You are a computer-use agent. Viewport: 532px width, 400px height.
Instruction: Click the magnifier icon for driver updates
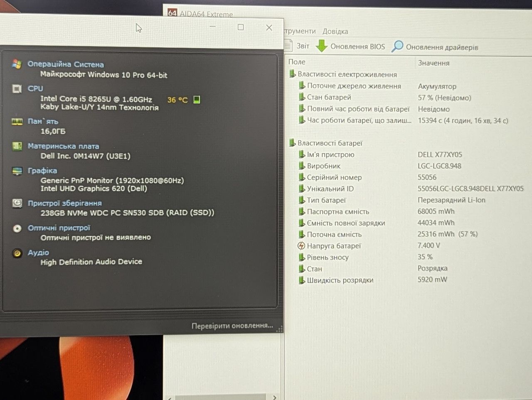tap(397, 47)
